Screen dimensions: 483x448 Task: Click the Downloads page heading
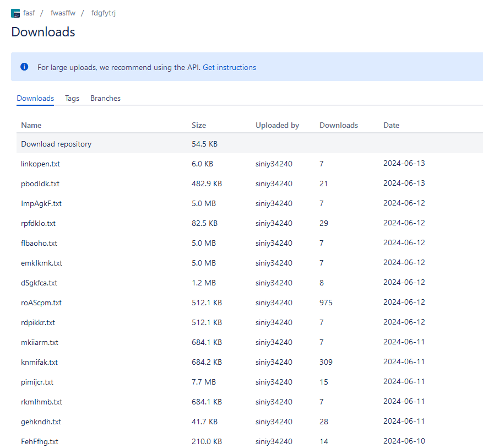click(43, 32)
